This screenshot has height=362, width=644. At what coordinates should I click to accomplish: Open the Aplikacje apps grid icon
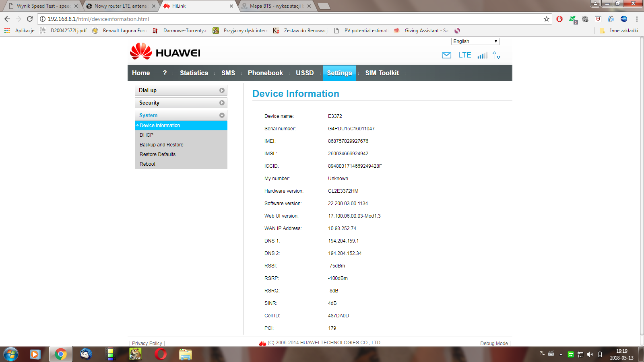[x=7, y=31]
